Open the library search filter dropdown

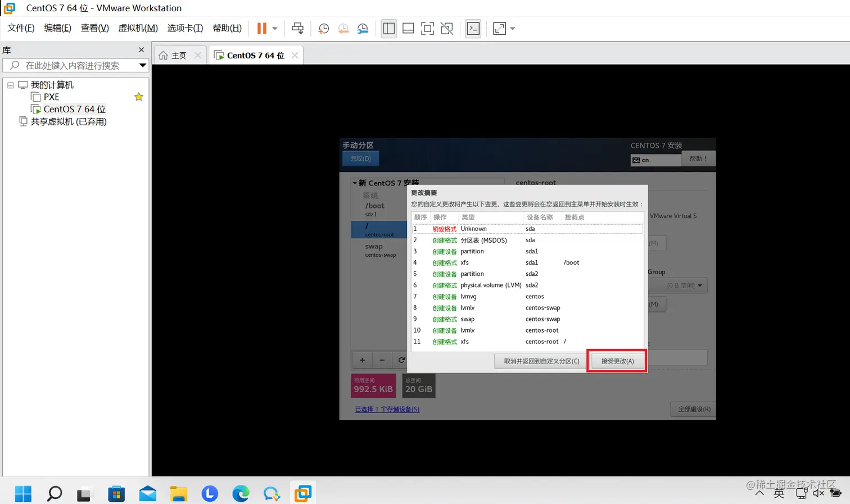point(143,66)
